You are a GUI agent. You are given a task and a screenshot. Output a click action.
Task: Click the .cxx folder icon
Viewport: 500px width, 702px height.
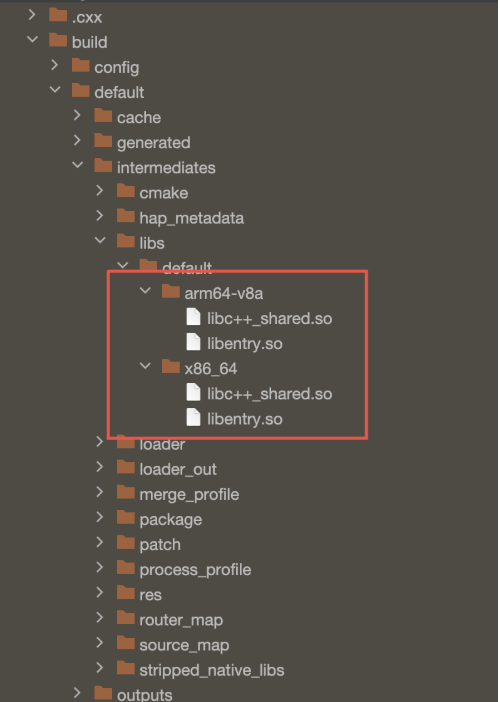(x=58, y=15)
